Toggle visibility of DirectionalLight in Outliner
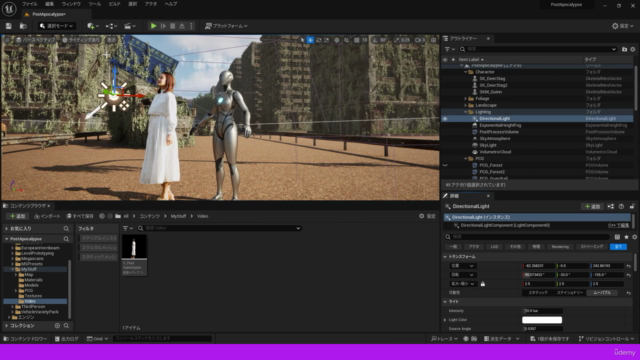The image size is (640, 360). point(445,119)
